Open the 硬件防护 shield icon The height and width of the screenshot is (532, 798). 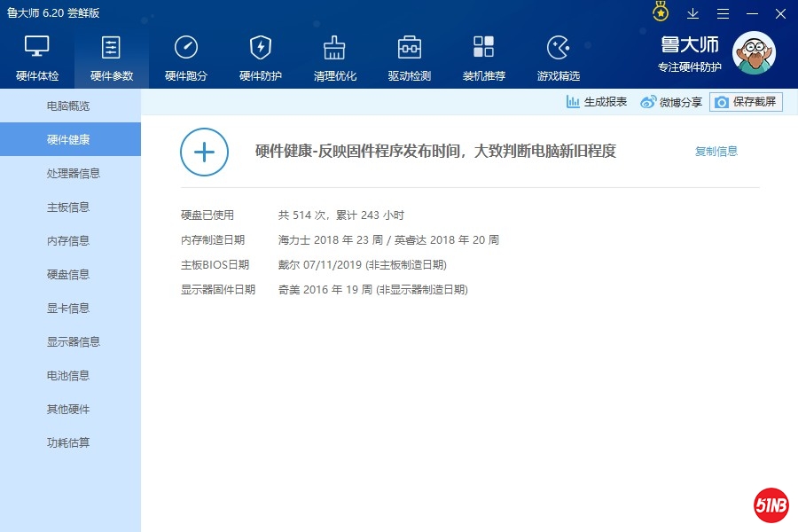tap(261, 47)
